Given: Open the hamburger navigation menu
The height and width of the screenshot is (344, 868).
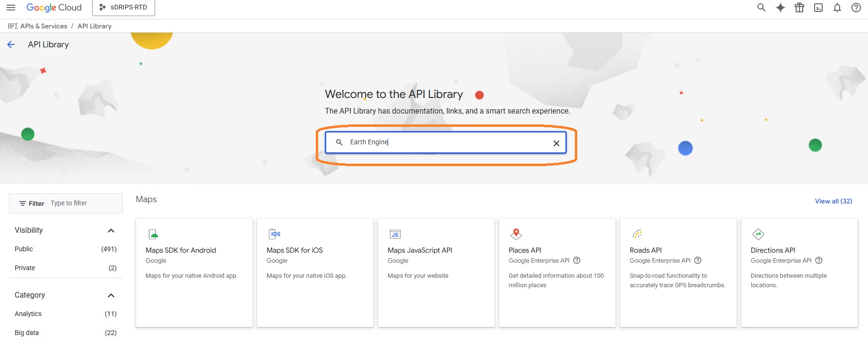Looking at the screenshot, I should 11,8.
